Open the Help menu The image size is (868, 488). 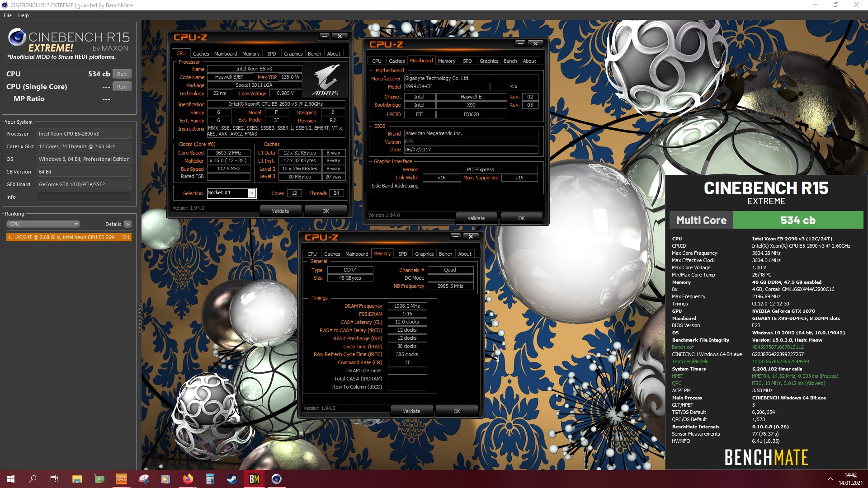coord(24,15)
